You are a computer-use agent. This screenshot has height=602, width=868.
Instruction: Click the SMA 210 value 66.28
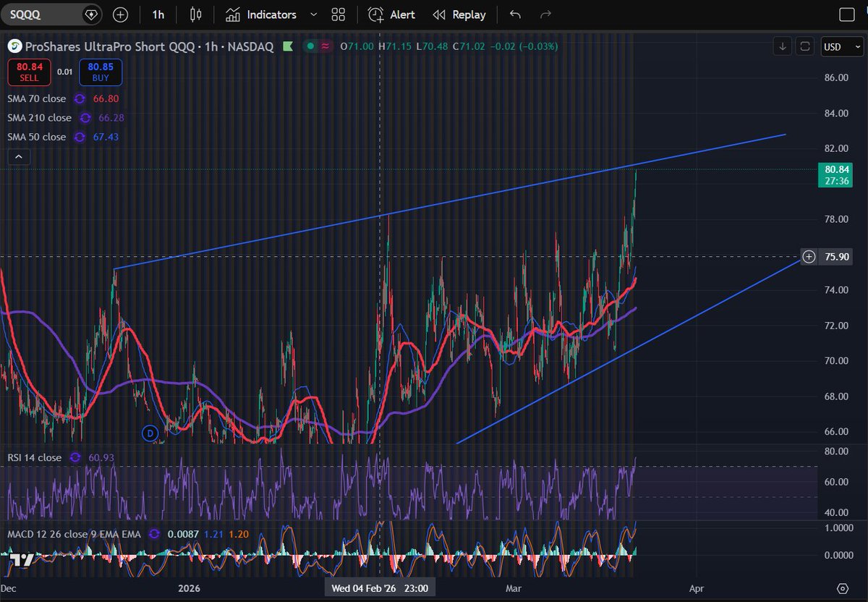112,118
